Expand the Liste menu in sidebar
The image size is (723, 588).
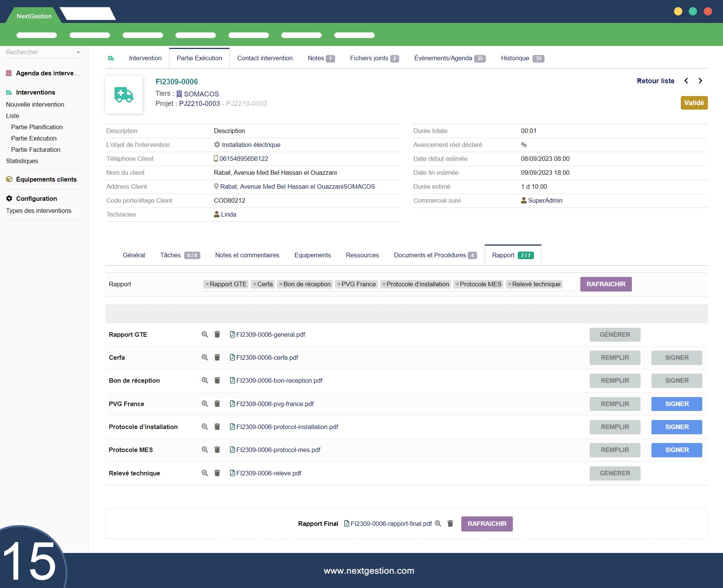click(12, 116)
